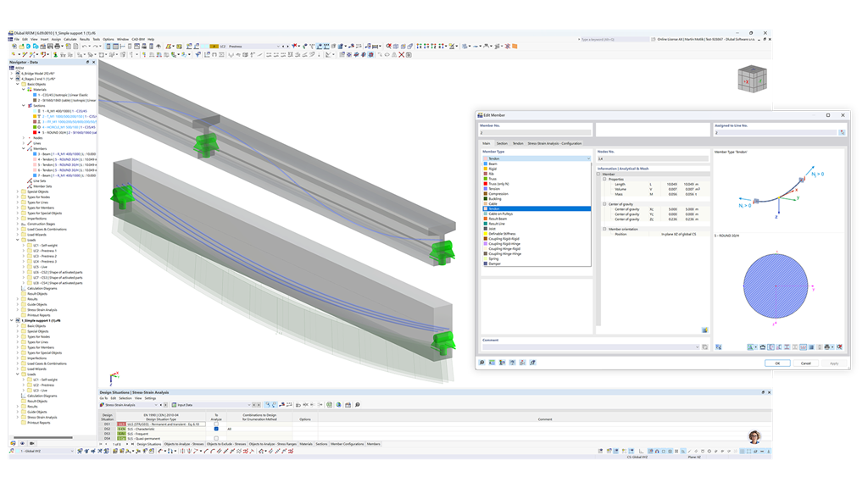Open the Results menu
Viewport: 868px width, 488px height.
pyautogui.click(x=85, y=39)
